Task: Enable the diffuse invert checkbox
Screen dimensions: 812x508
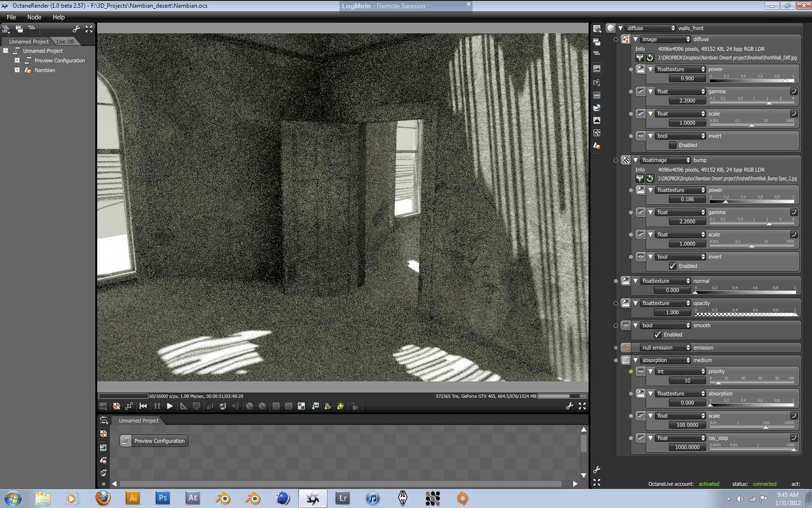Action: tap(673, 145)
